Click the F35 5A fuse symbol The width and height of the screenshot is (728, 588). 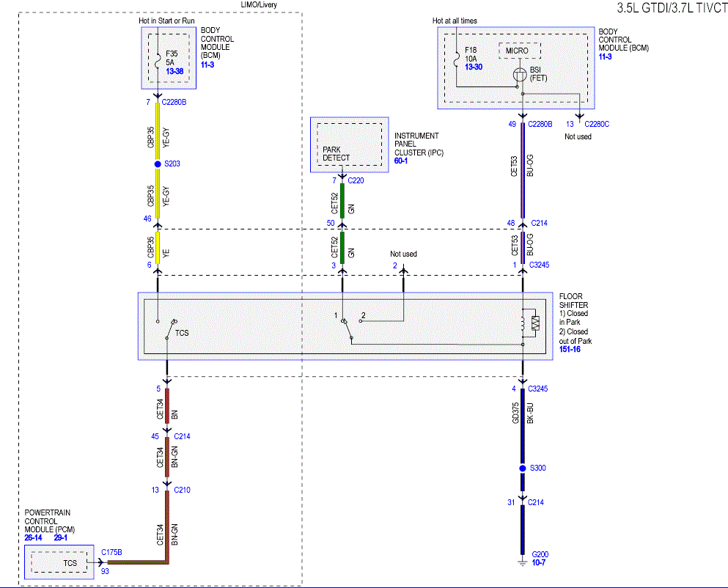[x=158, y=59]
